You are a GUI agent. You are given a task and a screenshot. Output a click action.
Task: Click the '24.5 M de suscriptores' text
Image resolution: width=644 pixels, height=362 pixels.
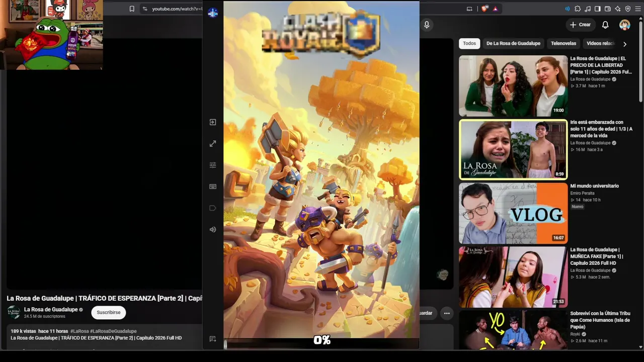45,316
